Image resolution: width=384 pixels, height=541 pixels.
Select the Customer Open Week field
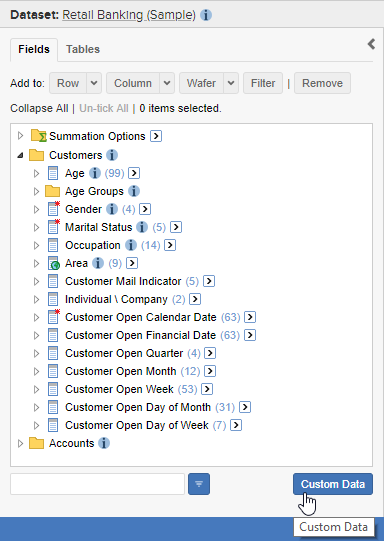[119, 389]
